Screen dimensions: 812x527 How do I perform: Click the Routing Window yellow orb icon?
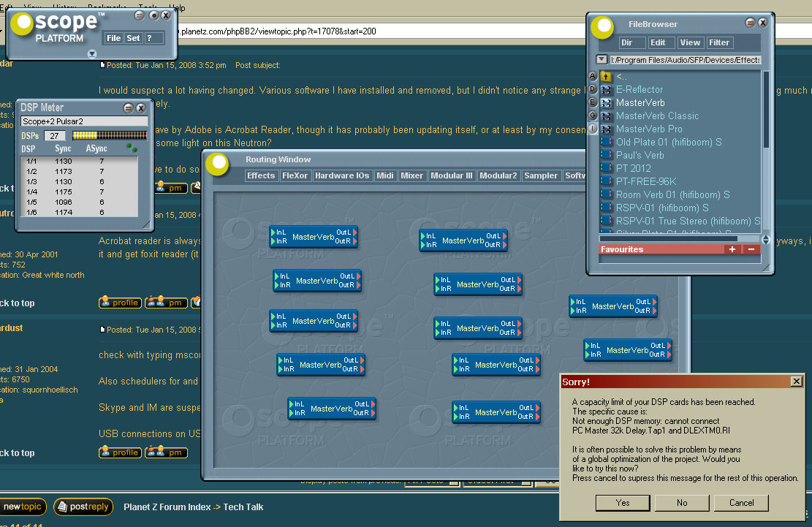click(218, 164)
